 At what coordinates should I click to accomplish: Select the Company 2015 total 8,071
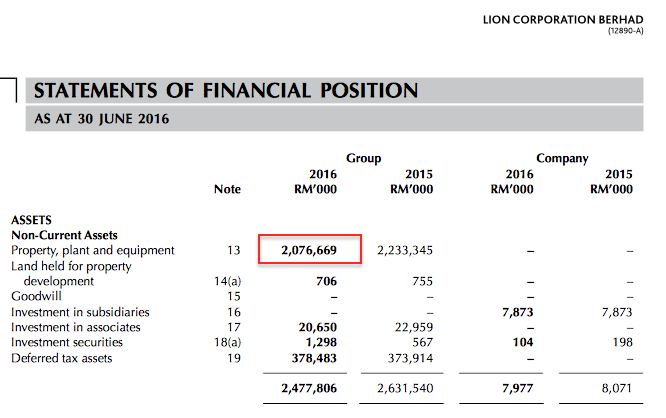pos(617,388)
